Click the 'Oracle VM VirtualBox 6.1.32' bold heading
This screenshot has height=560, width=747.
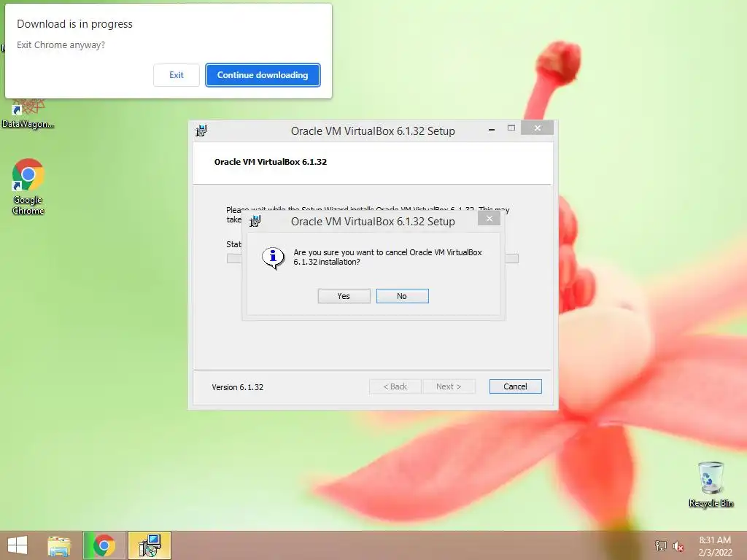(271, 162)
